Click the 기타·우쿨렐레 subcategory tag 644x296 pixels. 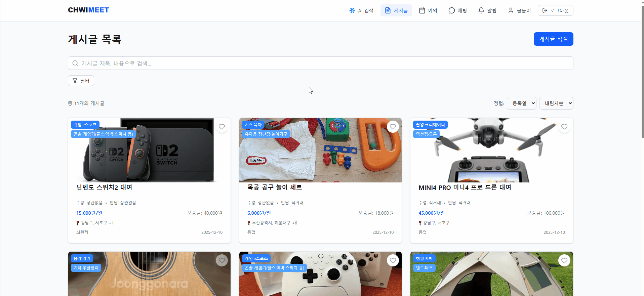tap(86, 268)
